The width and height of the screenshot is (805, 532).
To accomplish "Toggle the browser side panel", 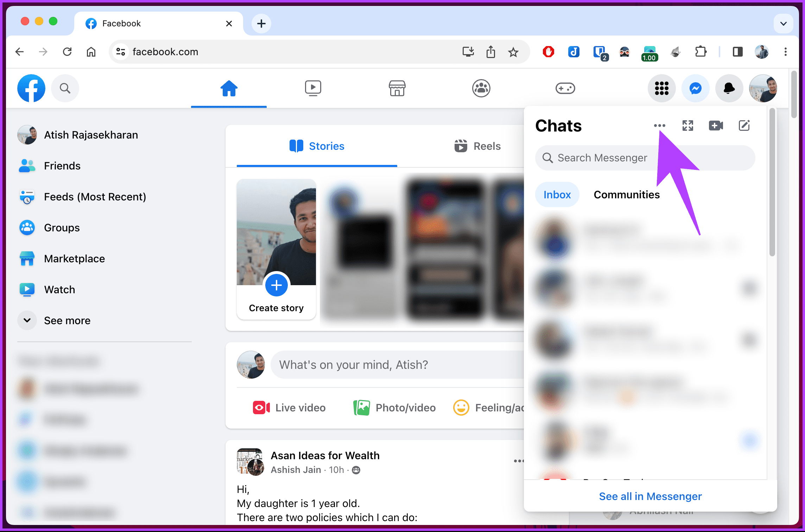I will pos(737,52).
